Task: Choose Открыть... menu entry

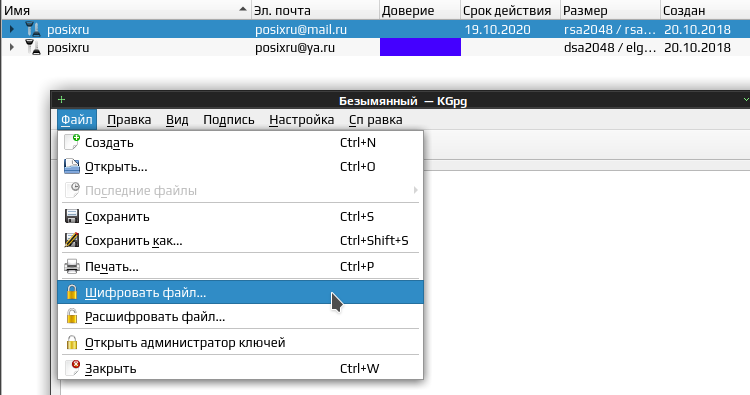Action: 240,166
